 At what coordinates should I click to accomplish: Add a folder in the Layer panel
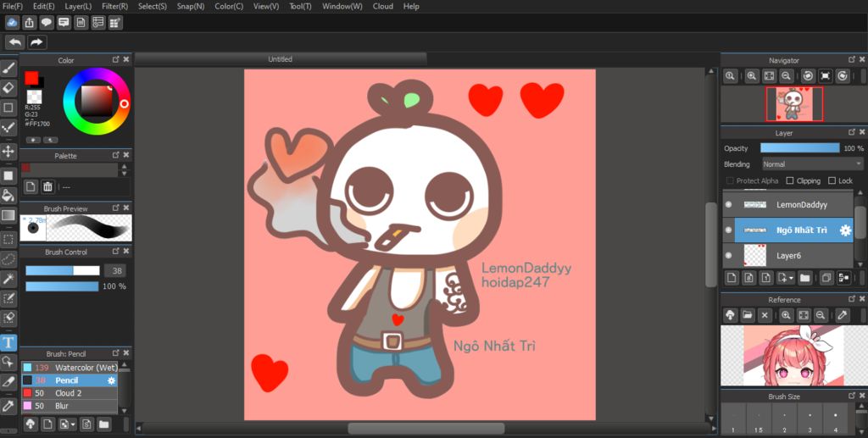tap(805, 278)
